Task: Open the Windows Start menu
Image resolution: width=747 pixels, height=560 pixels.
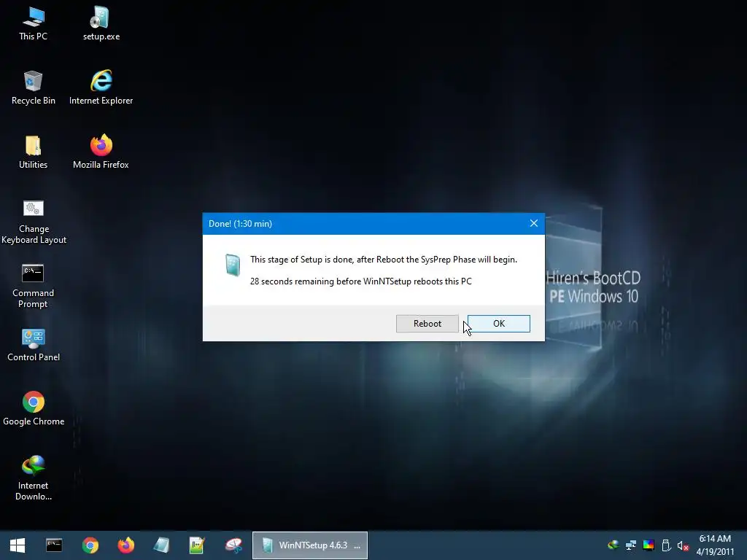Action: coord(18,545)
